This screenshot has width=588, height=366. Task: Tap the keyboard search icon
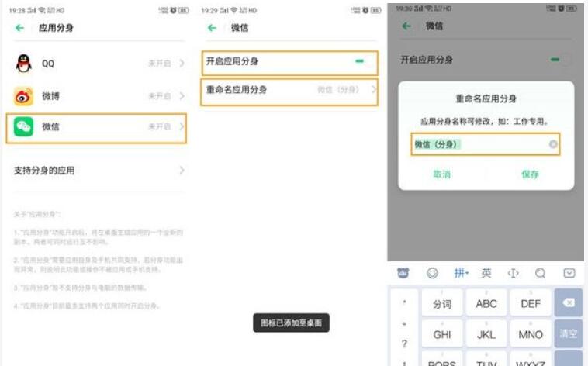point(541,273)
